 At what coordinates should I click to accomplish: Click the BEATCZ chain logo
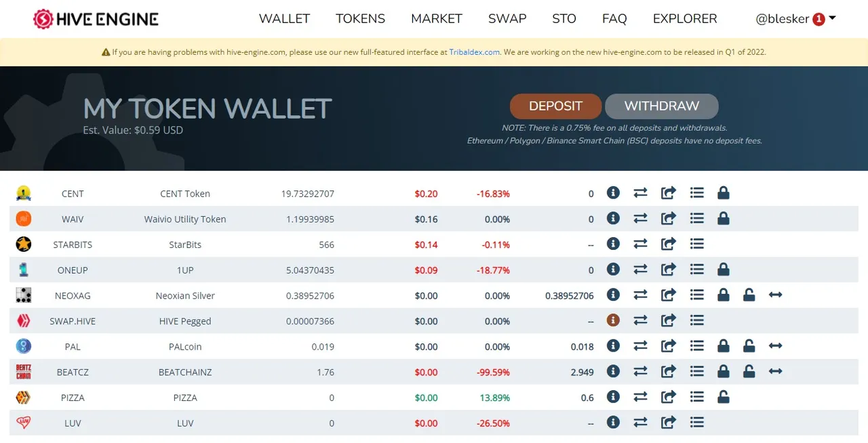24,371
